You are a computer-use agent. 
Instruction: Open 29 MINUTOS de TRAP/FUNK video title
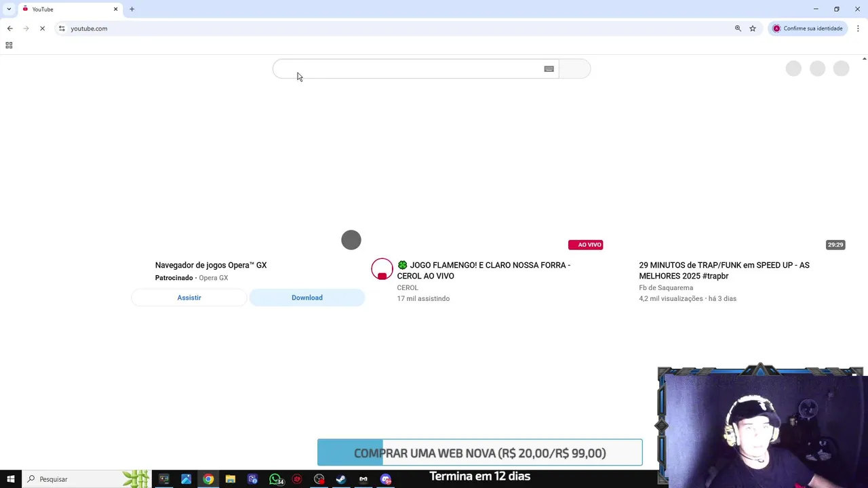coord(724,270)
